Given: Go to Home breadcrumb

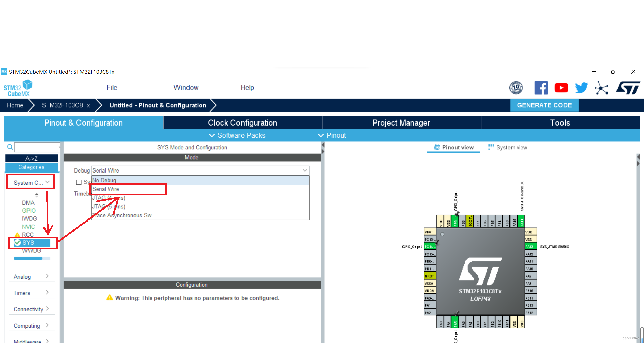Looking at the screenshot, I should tap(15, 105).
